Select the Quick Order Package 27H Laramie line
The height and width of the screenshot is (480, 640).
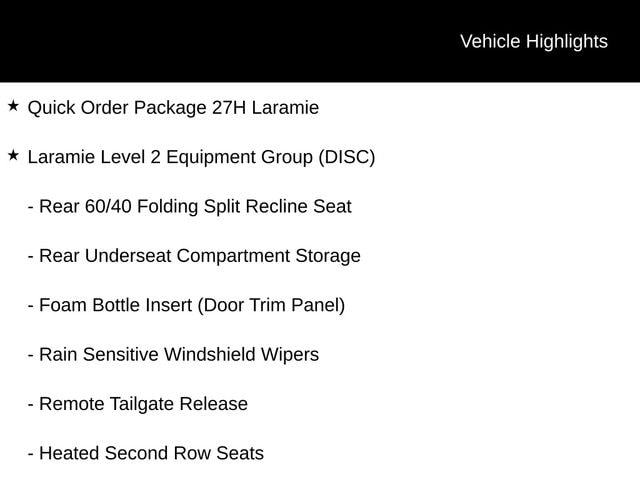[x=173, y=107]
